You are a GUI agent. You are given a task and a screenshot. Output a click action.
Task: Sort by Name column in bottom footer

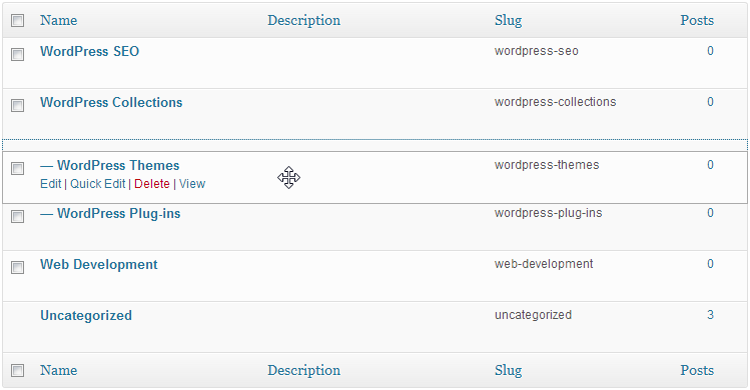click(x=58, y=370)
